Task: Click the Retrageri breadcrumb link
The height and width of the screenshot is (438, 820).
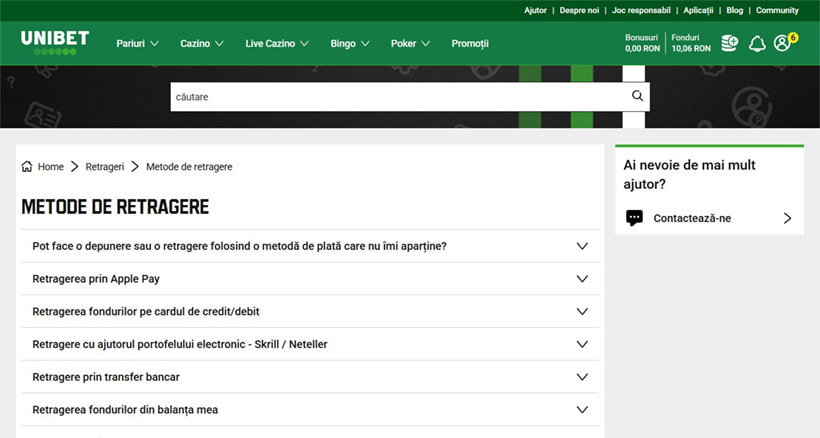Action: point(105,167)
